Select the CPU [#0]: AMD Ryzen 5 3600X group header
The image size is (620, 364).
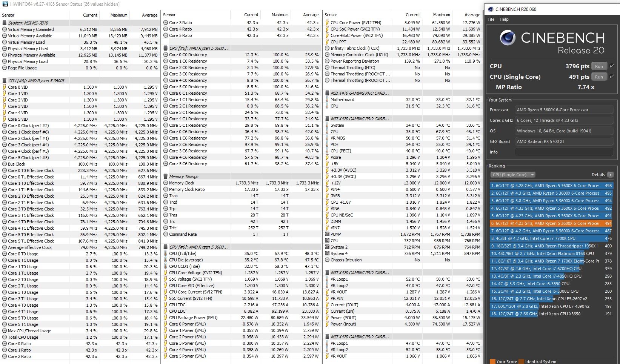pos(80,81)
